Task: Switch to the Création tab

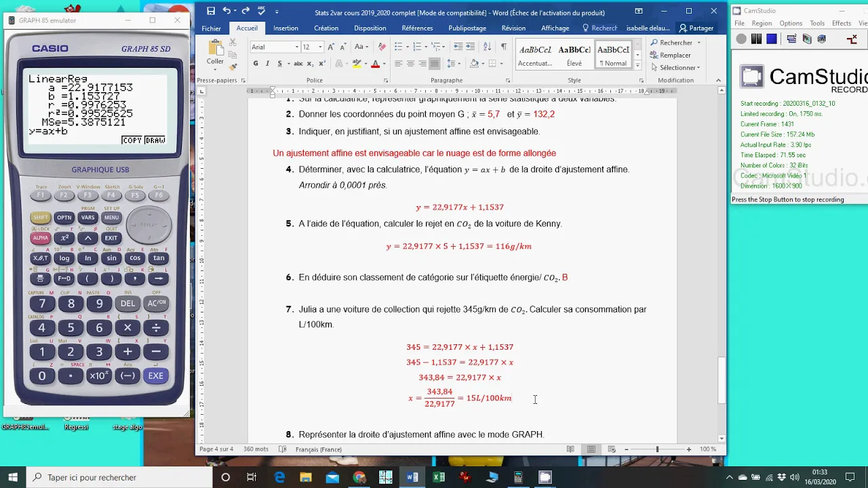Action: (326, 28)
